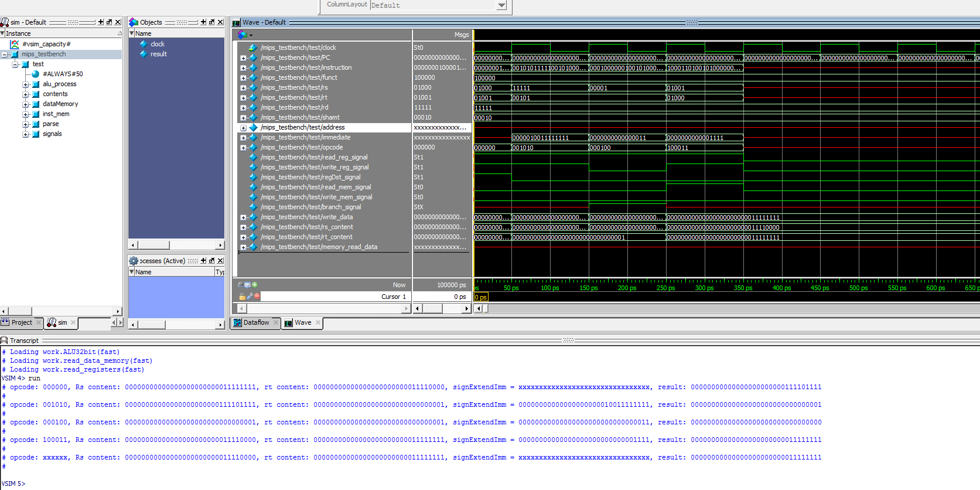The height and width of the screenshot is (490, 980).
Task: Click the delete cursor red minus icon
Action: [x=257, y=297]
